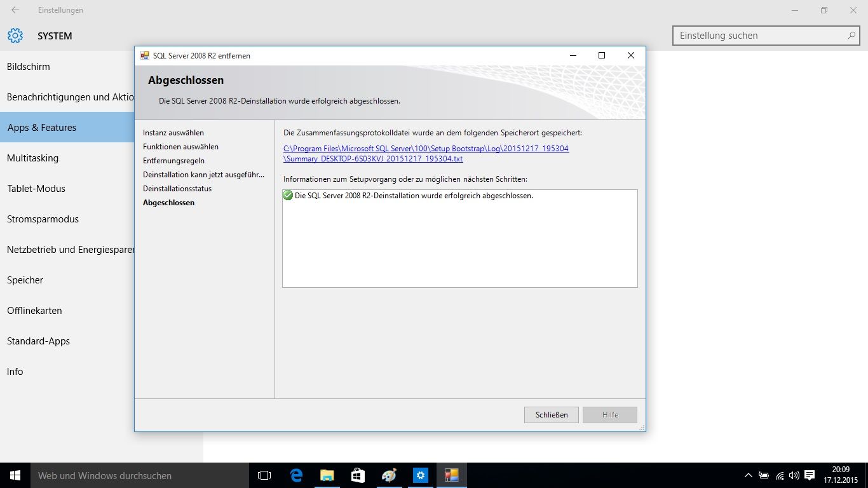Open File Explorer from taskbar
This screenshot has height=488, width=868.
tap(327, 475)
